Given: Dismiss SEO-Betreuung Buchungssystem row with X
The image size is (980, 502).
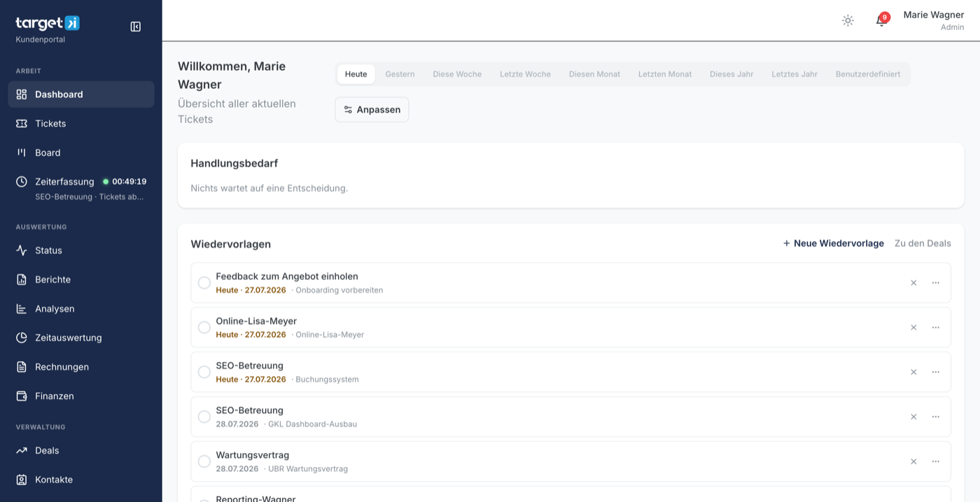Looking at the screenshot, I should click(x=913, y=372).
